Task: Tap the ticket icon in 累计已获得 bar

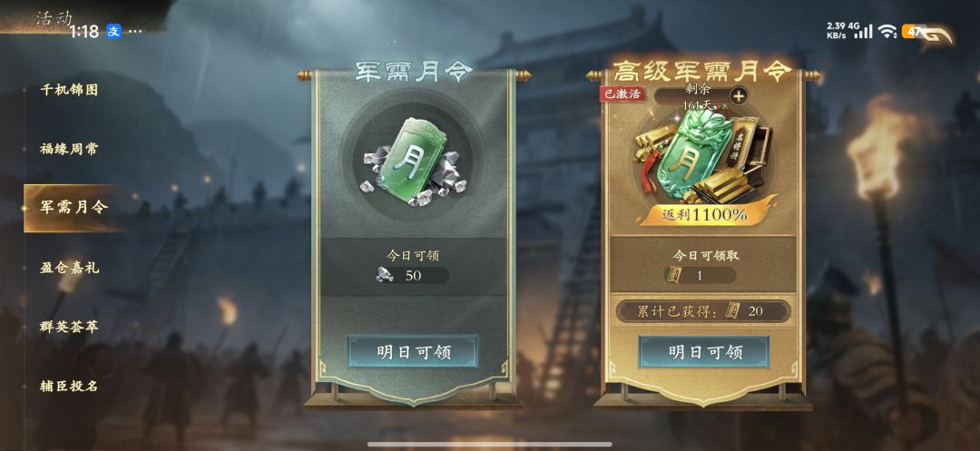Action: click(x=732, y=310)
